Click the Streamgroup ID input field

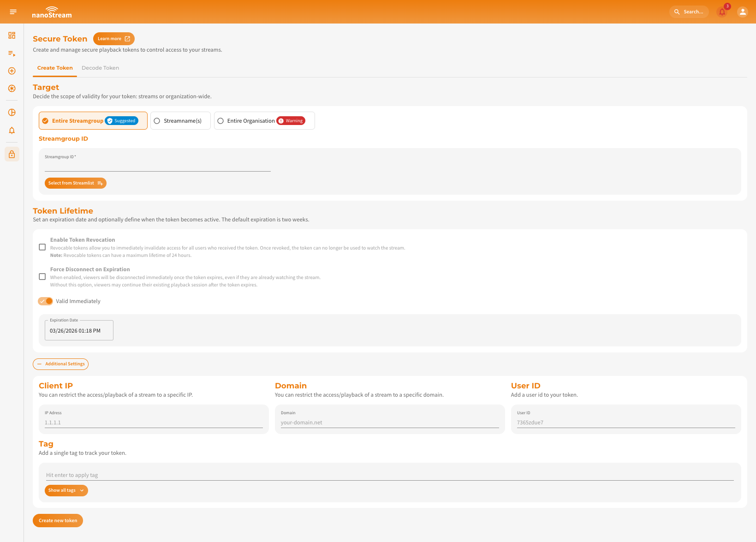point(157,167)
